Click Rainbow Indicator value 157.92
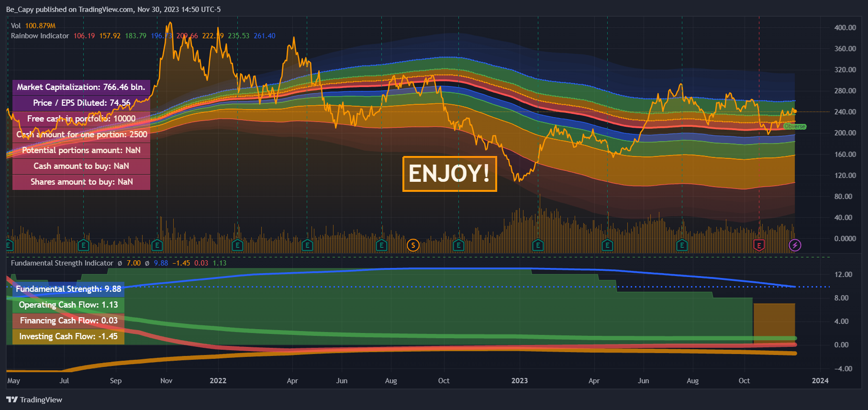 110,36
